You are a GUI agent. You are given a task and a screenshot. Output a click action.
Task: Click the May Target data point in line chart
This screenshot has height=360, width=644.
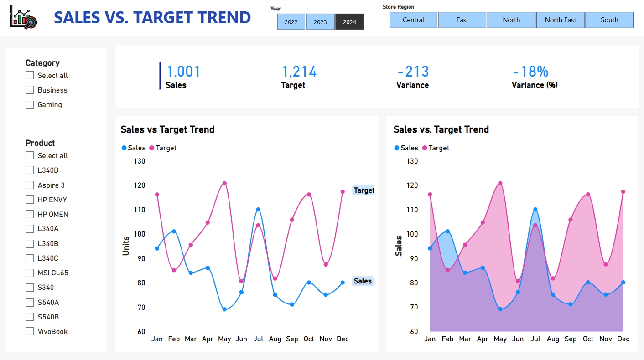point(224,184)
